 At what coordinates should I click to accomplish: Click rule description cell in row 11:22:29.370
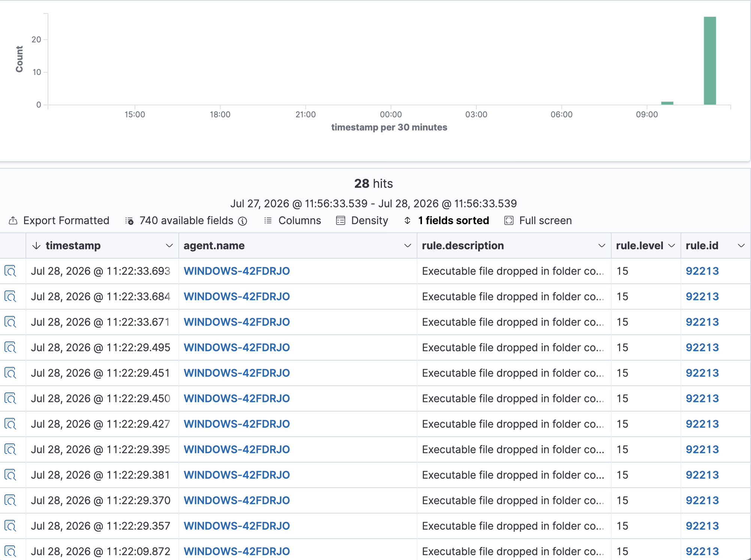tap(513, 500)
